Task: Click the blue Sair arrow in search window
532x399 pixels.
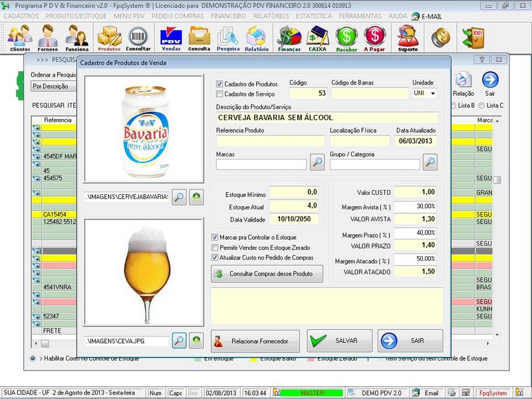Action: tap(490, 84)
